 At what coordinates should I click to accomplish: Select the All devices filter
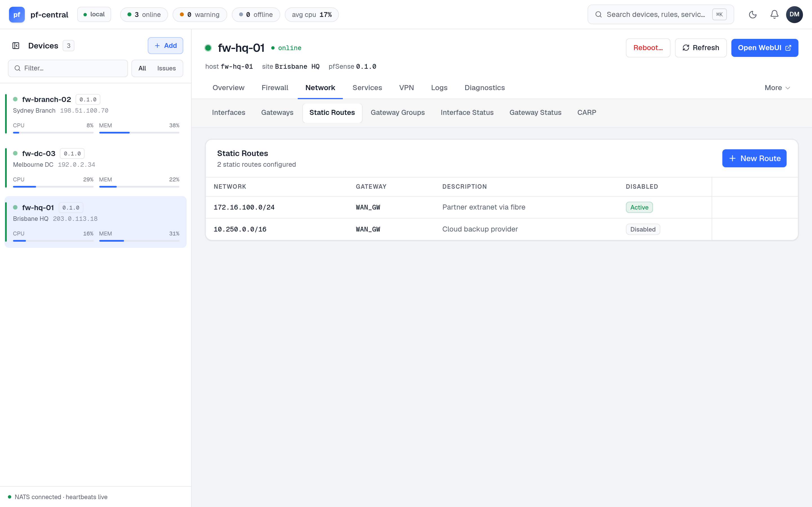click(142, 68)
